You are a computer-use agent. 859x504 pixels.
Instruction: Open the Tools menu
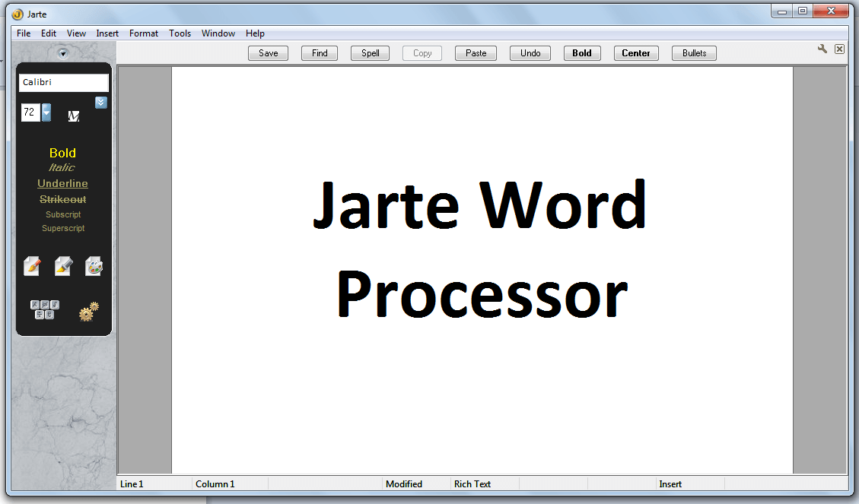tap(180, 33)
